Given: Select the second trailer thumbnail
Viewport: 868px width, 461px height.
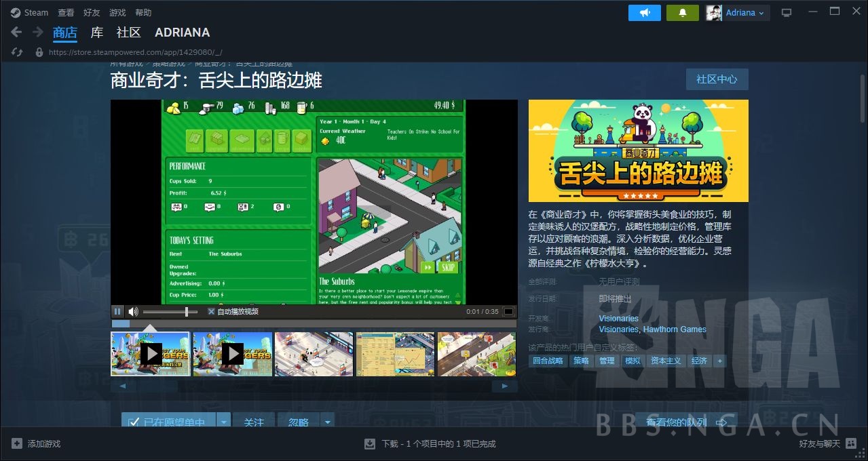Looking at the screenshot, I should click(232, 354).
